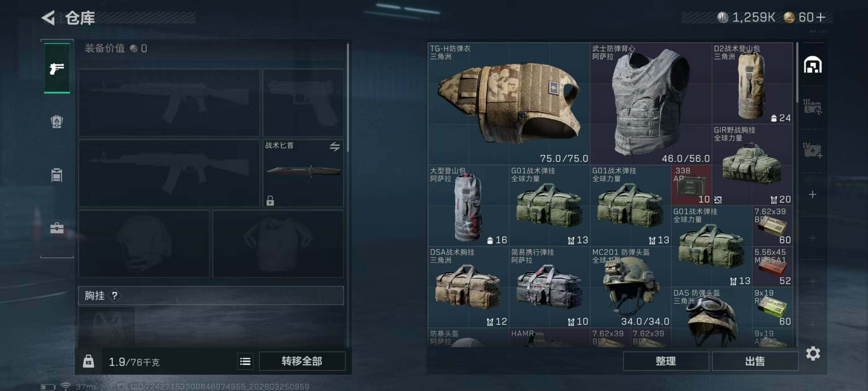868x391 pixels.
Task: Click the settings gear near 出售
Action: pyautogui.click(x=813, y=353)
